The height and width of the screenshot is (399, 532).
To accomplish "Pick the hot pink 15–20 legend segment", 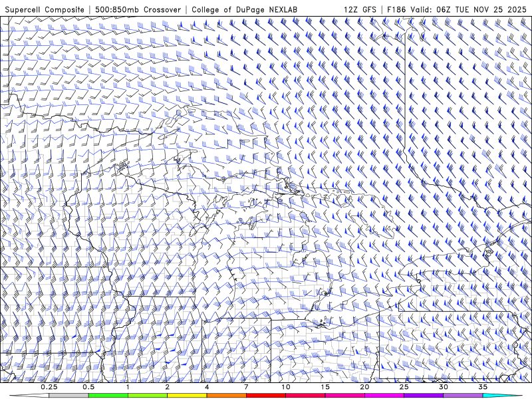I will [x=344, y=396].
